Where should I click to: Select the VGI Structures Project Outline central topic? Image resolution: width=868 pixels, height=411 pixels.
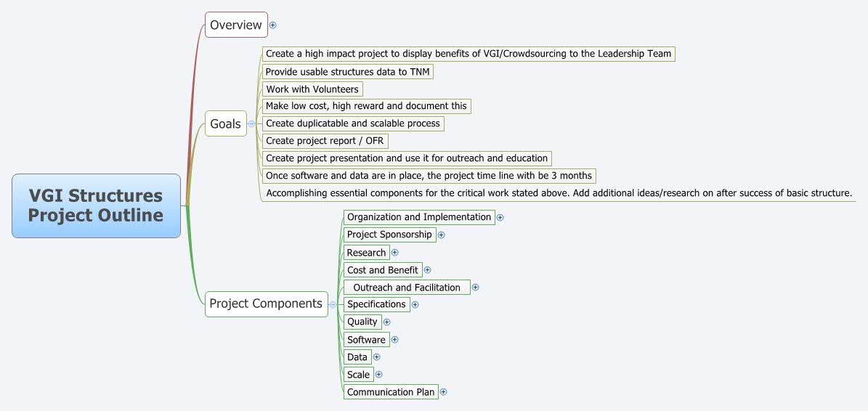pos(97,206)
